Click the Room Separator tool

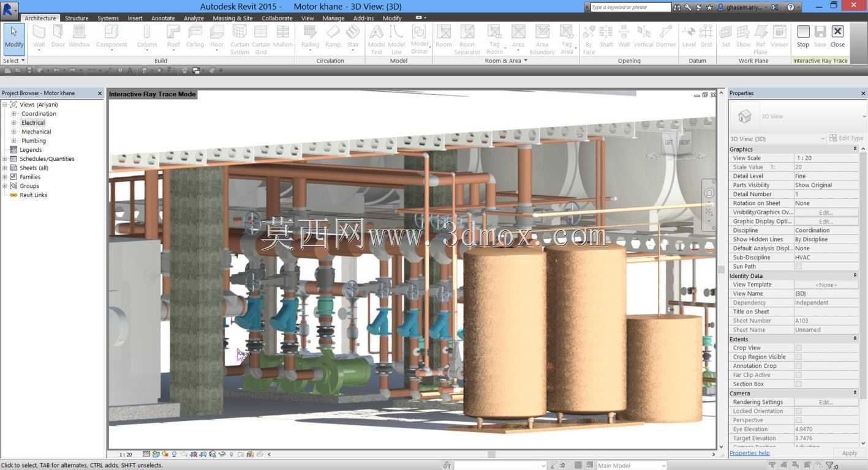pyautogui.click(x=467, y=40)
